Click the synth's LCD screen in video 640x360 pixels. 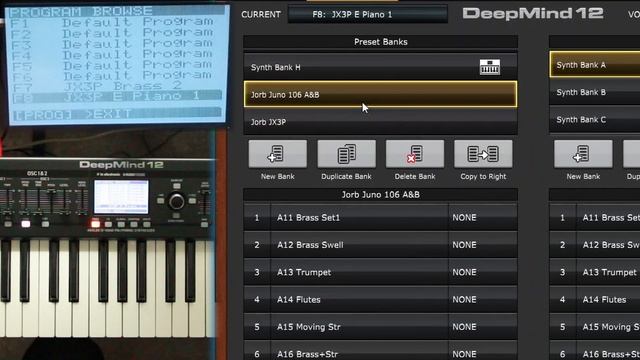coord(121,197)
